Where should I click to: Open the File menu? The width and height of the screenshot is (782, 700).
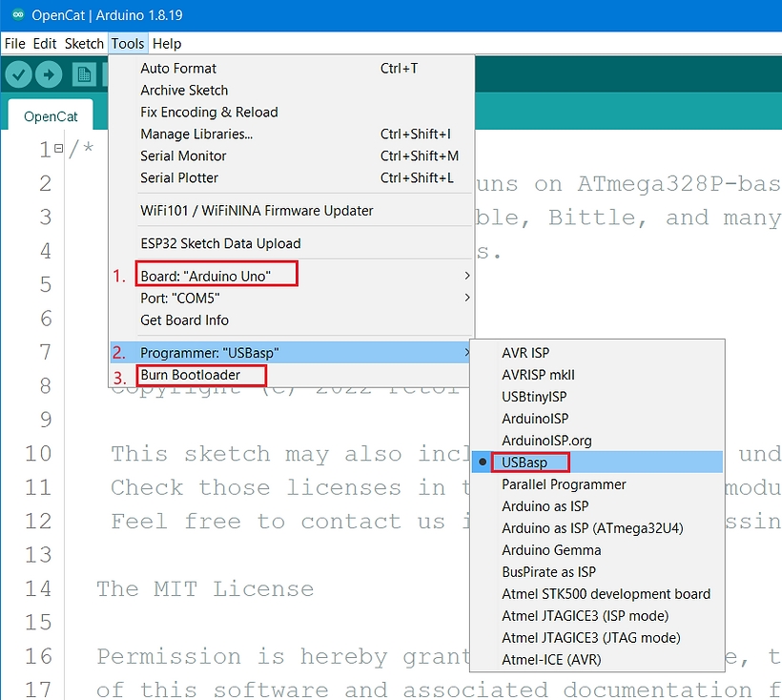(14, 44)
